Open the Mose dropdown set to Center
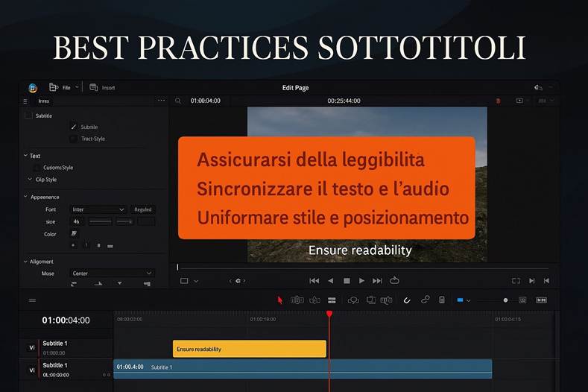The height and width of the screenshot is (392, 588). click(112, 273)
